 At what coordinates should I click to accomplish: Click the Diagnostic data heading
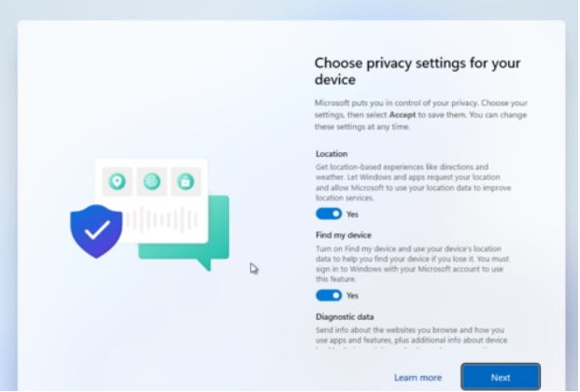tap(345, 316)
